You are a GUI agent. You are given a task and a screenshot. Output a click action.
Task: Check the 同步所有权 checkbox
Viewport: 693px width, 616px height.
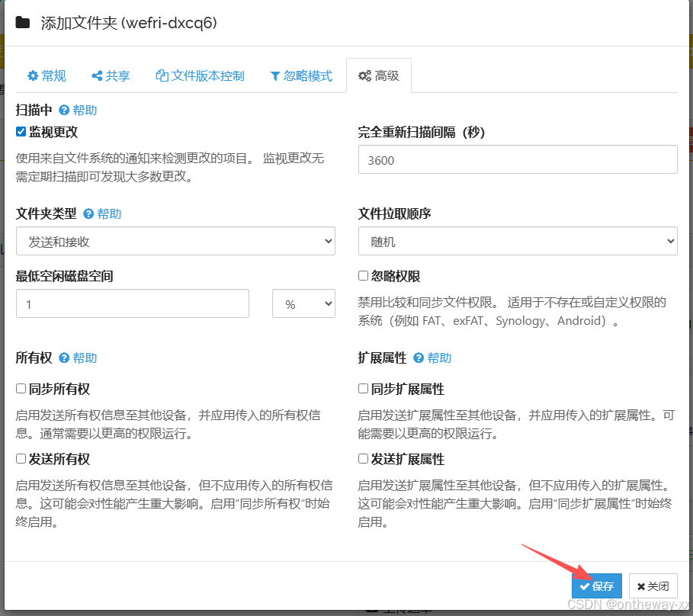tap(21, 388)
